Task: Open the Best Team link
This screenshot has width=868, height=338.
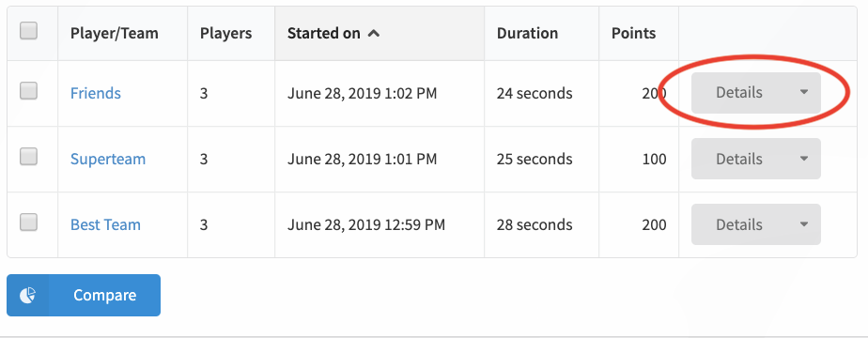Action: (x=105, y=224)
